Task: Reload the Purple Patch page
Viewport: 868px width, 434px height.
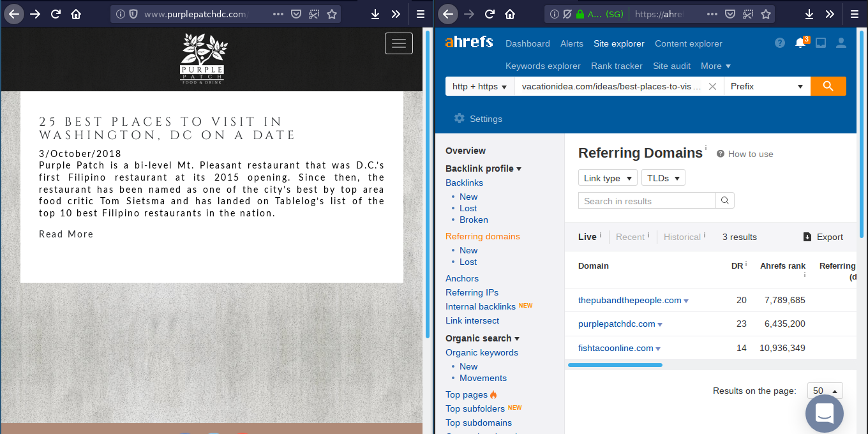Action: coord(56,14)
